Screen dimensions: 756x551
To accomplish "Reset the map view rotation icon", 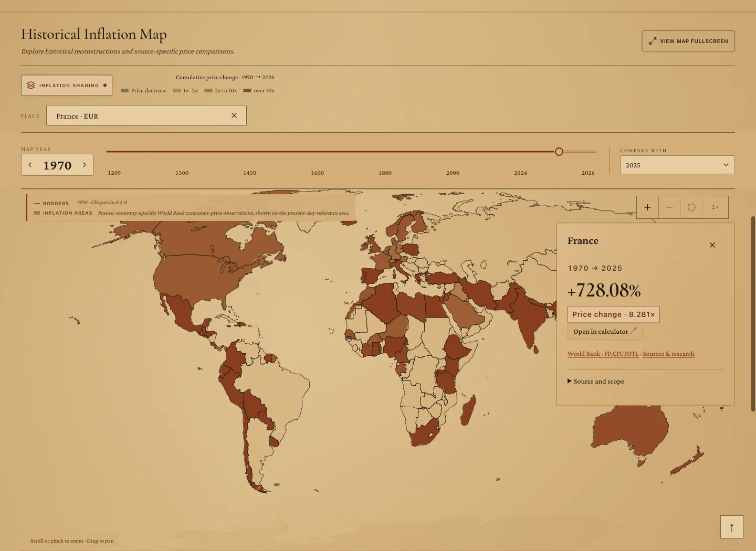I will [x=691, y=207].
